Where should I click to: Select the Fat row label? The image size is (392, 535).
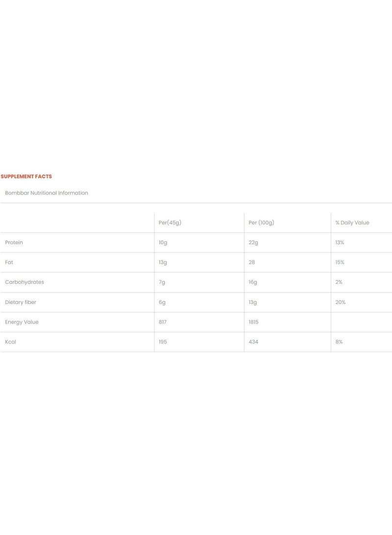9,262
